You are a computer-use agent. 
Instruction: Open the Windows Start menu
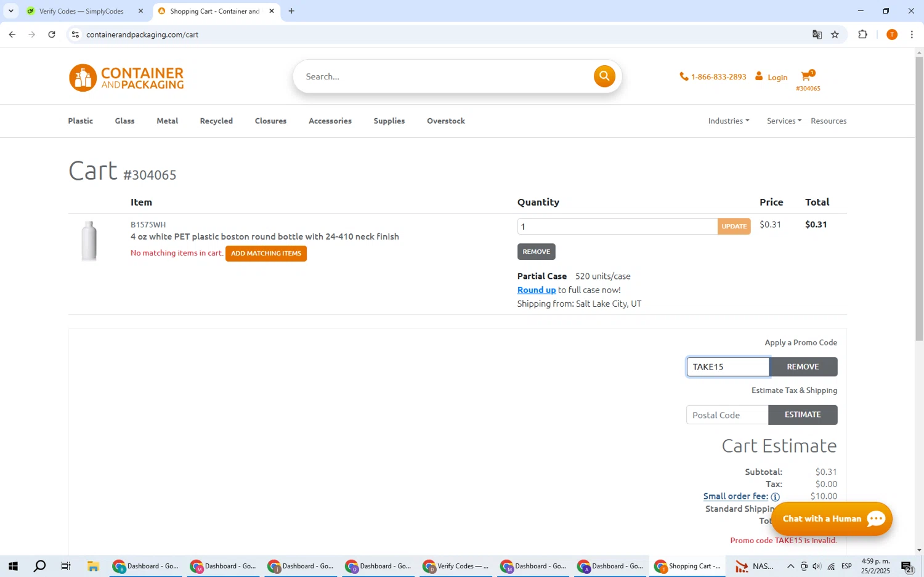(x=12, y=566)
